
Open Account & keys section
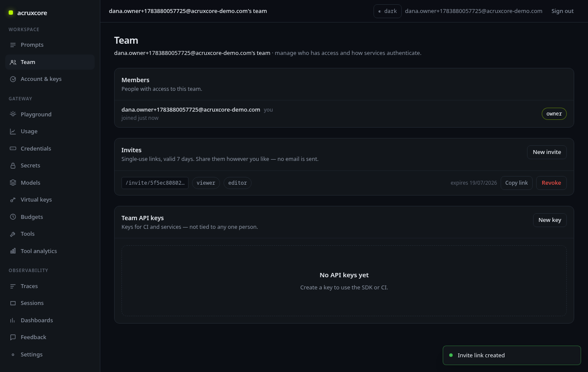click(50, 79)
